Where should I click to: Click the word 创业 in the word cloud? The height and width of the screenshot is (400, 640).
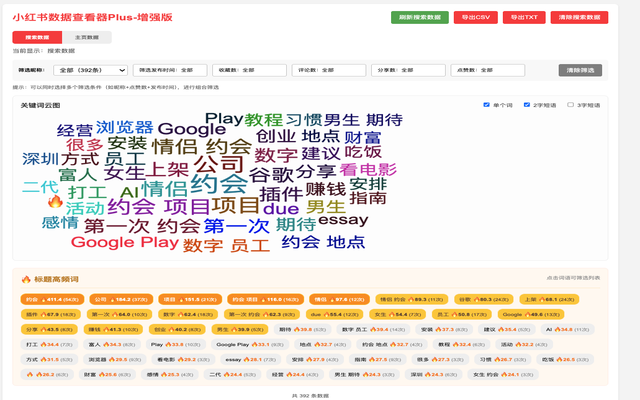(x=276, y=136)
